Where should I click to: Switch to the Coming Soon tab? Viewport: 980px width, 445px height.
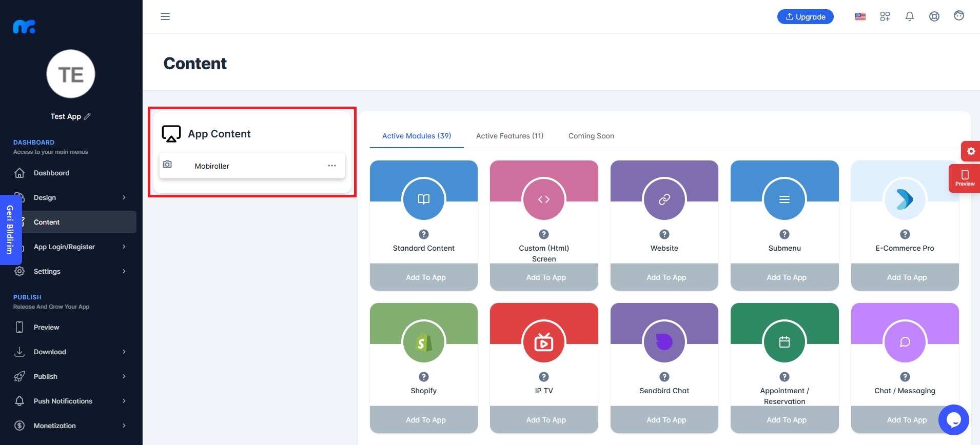(591, 136)
